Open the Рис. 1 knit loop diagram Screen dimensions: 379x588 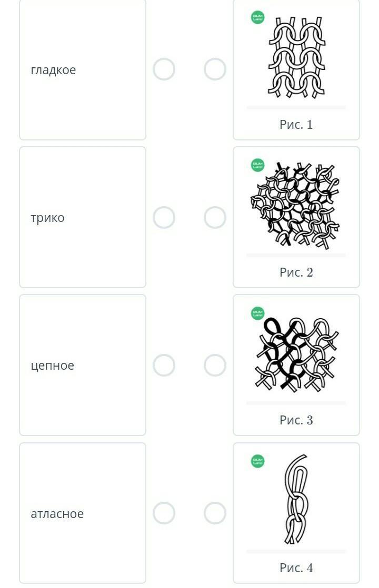point(296,57)
